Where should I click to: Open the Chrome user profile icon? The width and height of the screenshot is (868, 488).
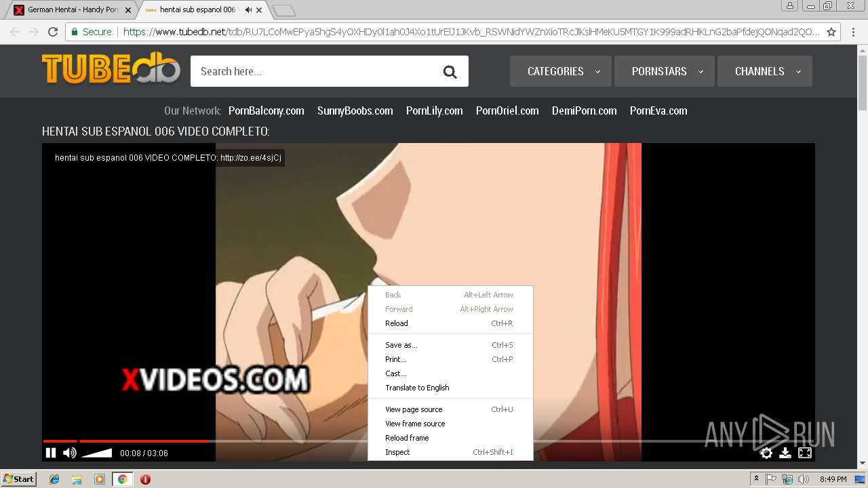click(x=789, y=5)
